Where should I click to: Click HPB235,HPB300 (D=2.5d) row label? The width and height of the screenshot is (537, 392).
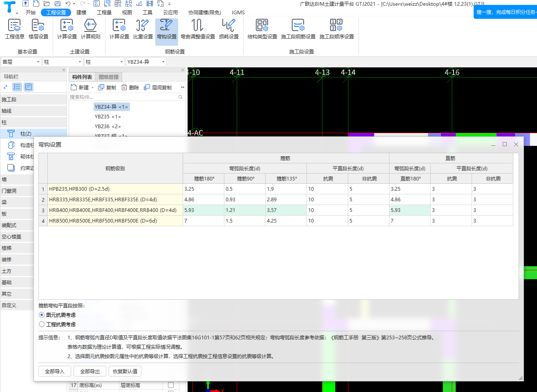115,189
